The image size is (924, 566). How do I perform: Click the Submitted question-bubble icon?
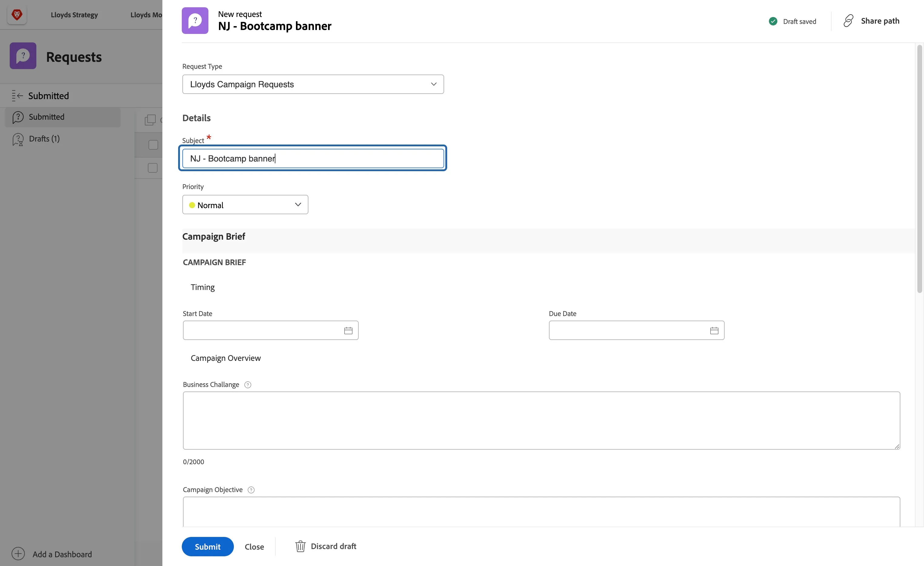tap(18, 117)
